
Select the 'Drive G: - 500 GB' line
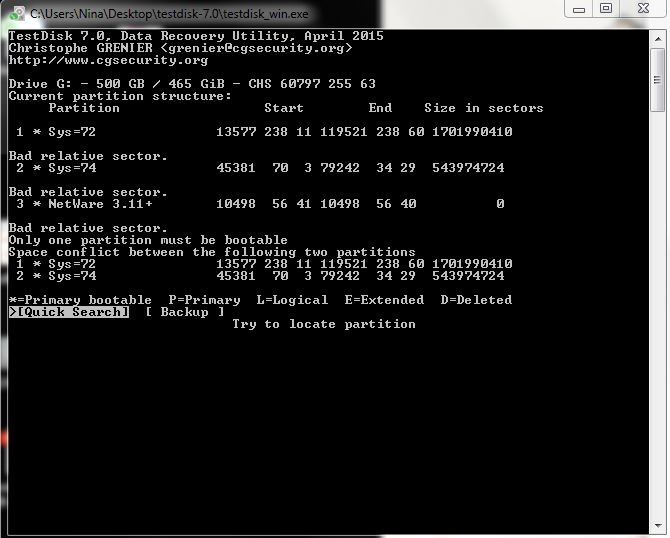pos(192,84)
